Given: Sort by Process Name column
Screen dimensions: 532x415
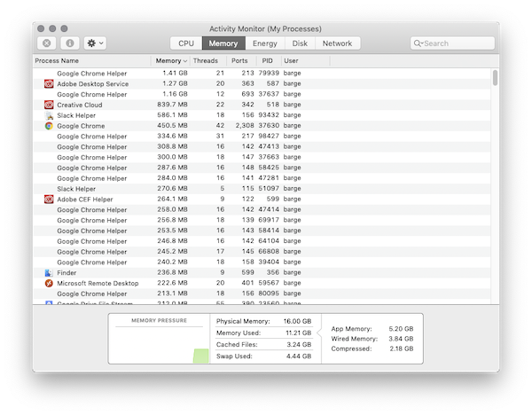Looking at the screenshot, I should tap(92, 60).
